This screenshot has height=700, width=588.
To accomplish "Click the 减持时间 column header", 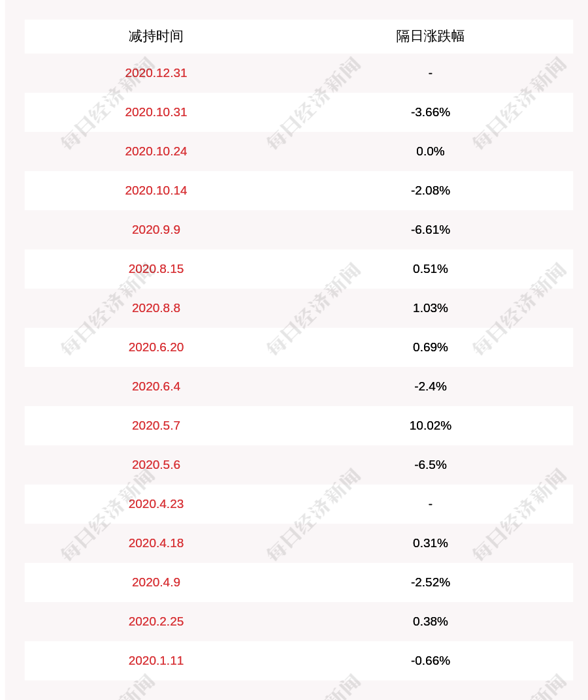I will click(x=155, y=36).
